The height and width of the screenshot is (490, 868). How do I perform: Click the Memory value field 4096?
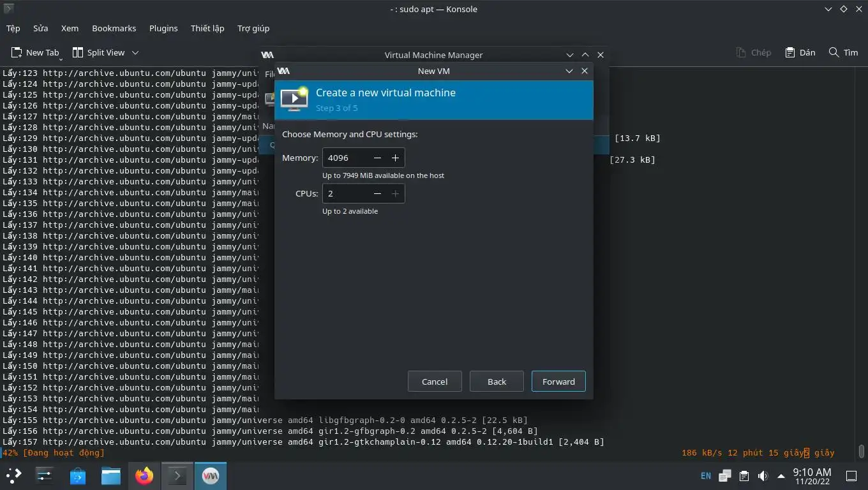345,158
